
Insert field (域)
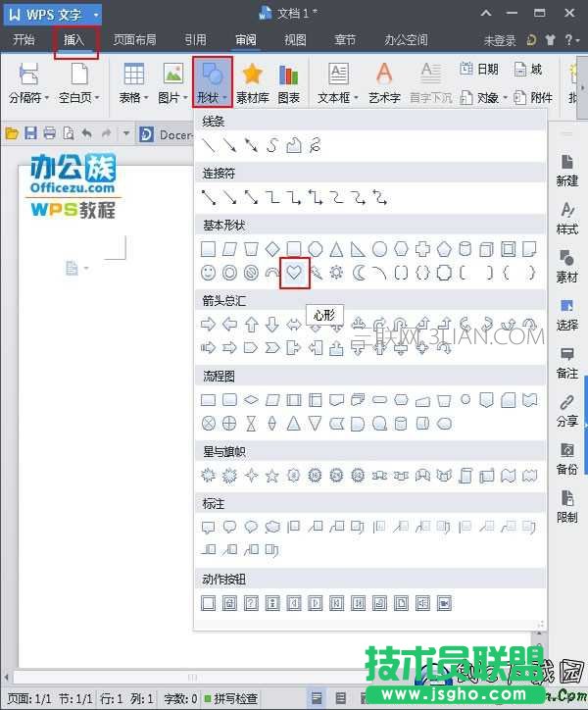(528, 70)
